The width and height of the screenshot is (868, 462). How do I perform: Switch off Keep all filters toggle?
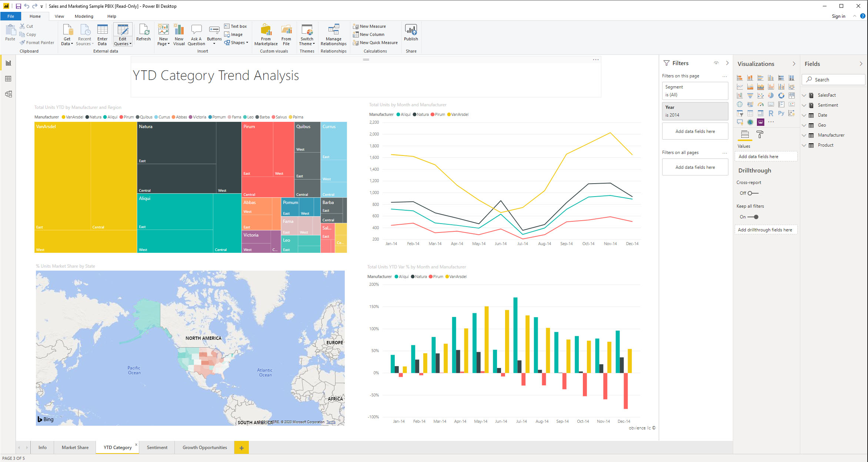pos(753,217)
